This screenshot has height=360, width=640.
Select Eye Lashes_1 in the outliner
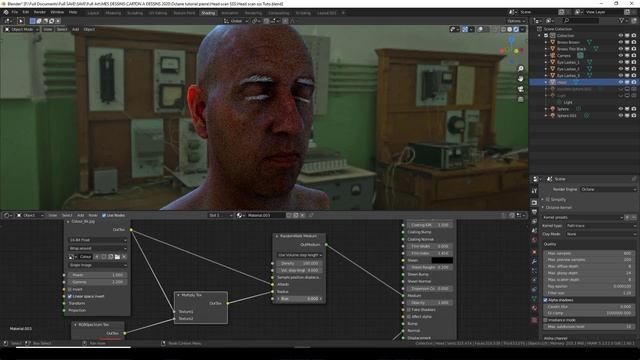pos(568,62)
